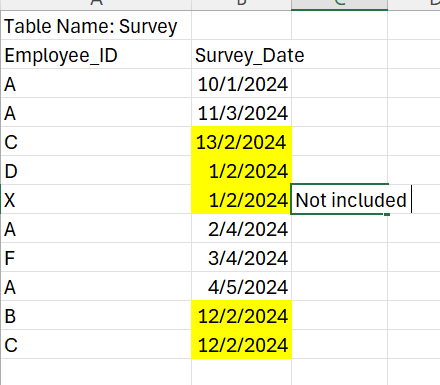Select the Employee_ID header cell
Image resolution: width=440 pixels, height=385 pixels.
(96, 54)
